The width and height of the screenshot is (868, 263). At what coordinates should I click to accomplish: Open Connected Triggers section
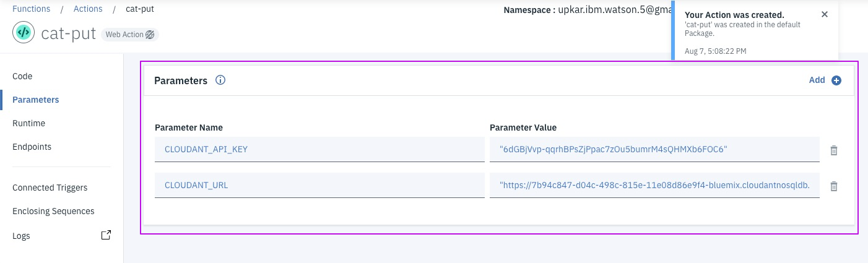coord(50,188)
